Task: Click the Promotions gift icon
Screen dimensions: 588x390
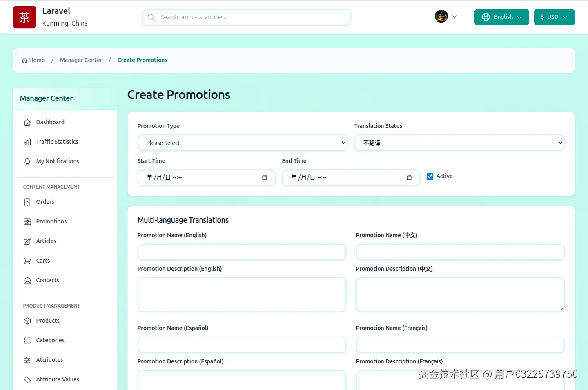Action: (x=27, y=222)
